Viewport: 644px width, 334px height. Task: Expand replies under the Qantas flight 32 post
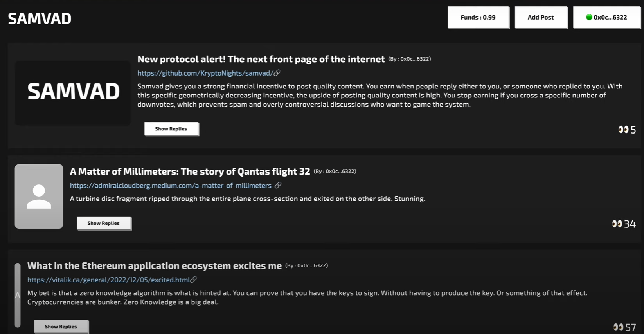point(104,223)
